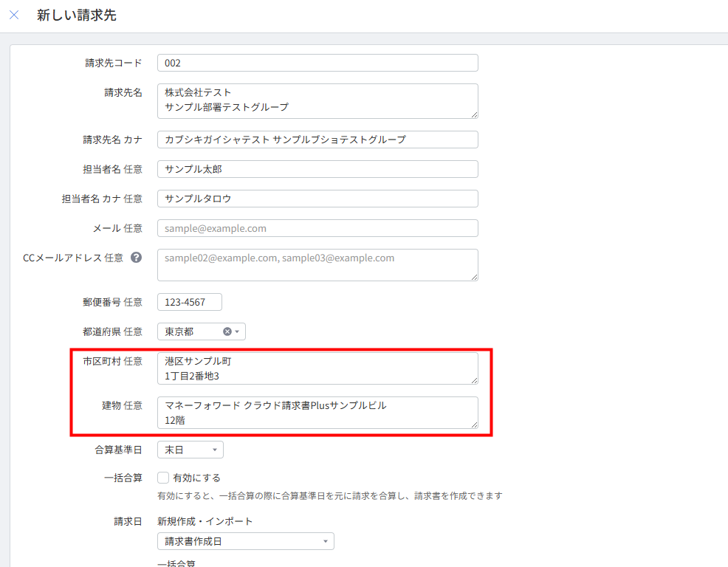The image size is (728, 567).
Task: Click the メール address field
Action: (x=317, y=228)
